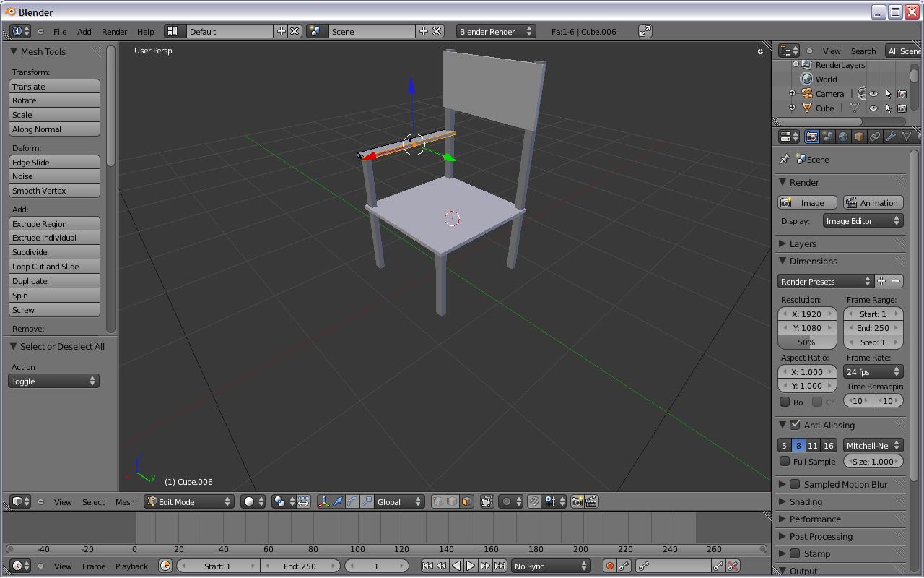Click the timeline record auto-keying button

tap(610, 566)
